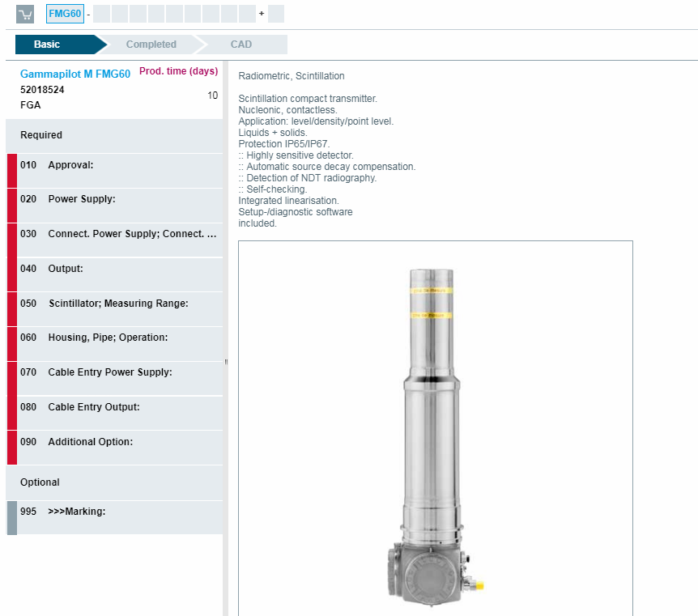The width and height of the screenshot is (698, 616).
Task: Click the Automatic source decay compensation line
Action: [327, 167]
